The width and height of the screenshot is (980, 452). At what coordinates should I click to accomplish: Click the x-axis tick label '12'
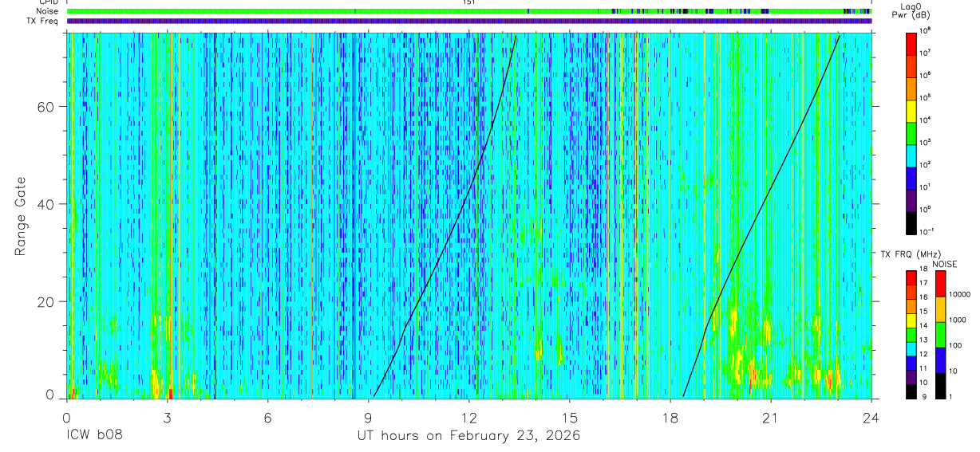tap(469, 417)
